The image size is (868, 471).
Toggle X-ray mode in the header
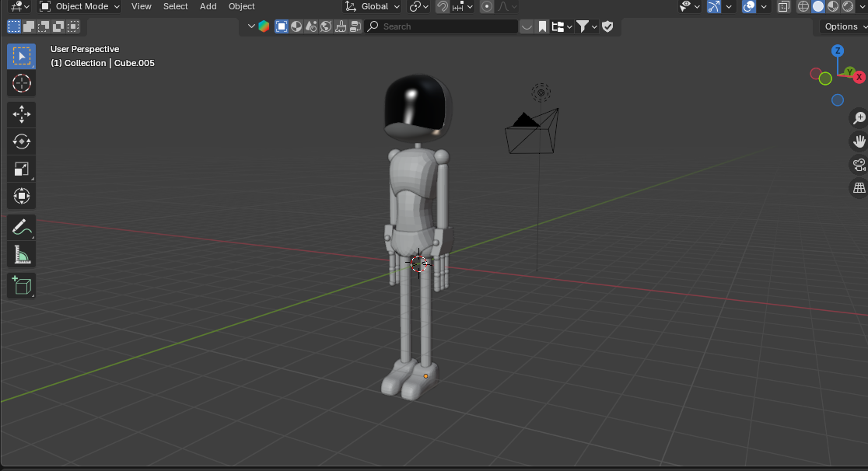pos(784,6)
